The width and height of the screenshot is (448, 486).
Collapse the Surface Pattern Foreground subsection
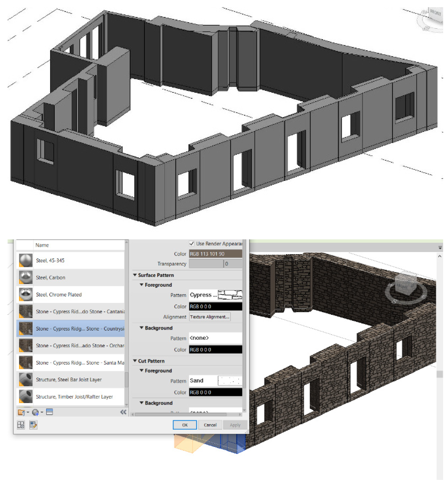(x=142, y=285)
